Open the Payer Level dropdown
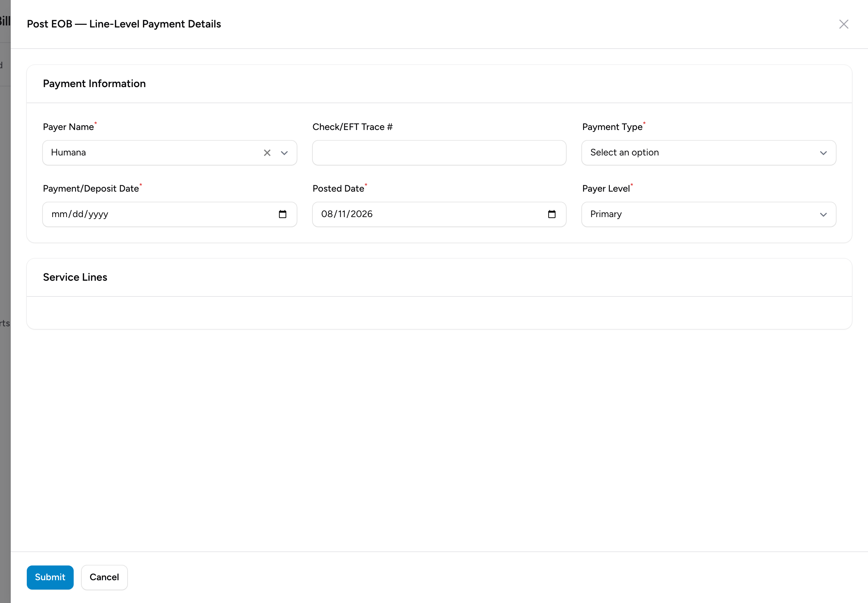Image resolution: width=868 pixels, height=603 pixels. point(709,214)
